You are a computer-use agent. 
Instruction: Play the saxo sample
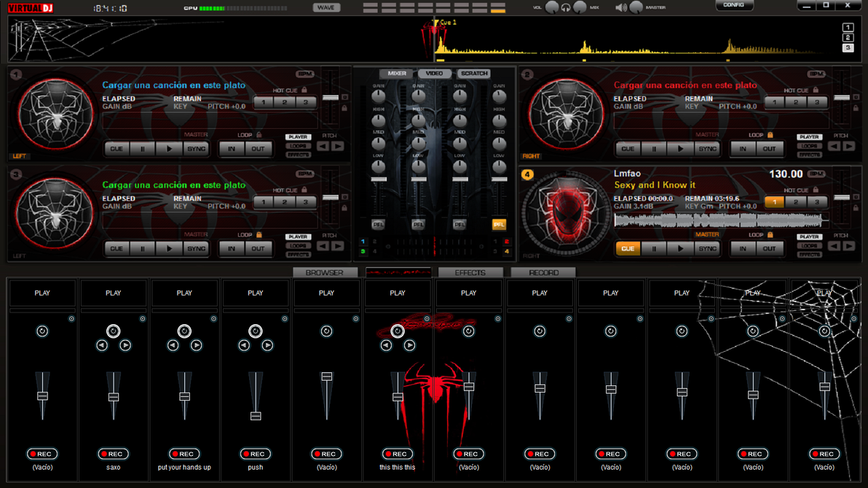114,293
